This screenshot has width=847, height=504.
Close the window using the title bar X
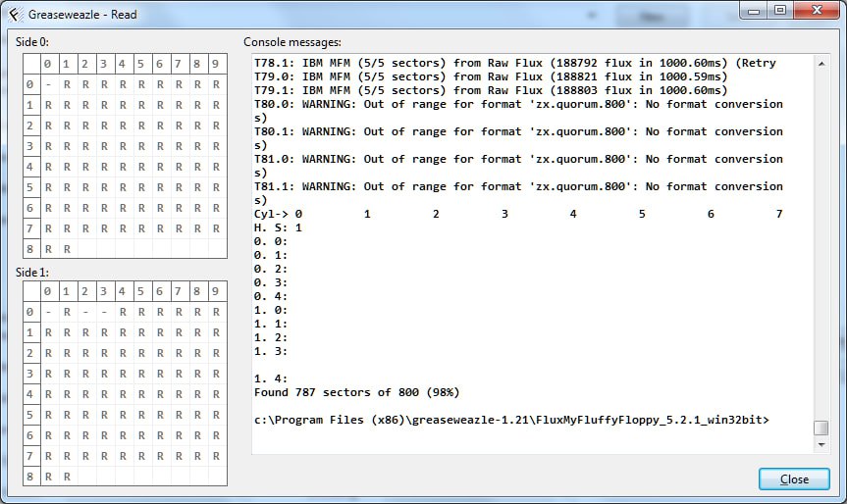coord(814,11)
